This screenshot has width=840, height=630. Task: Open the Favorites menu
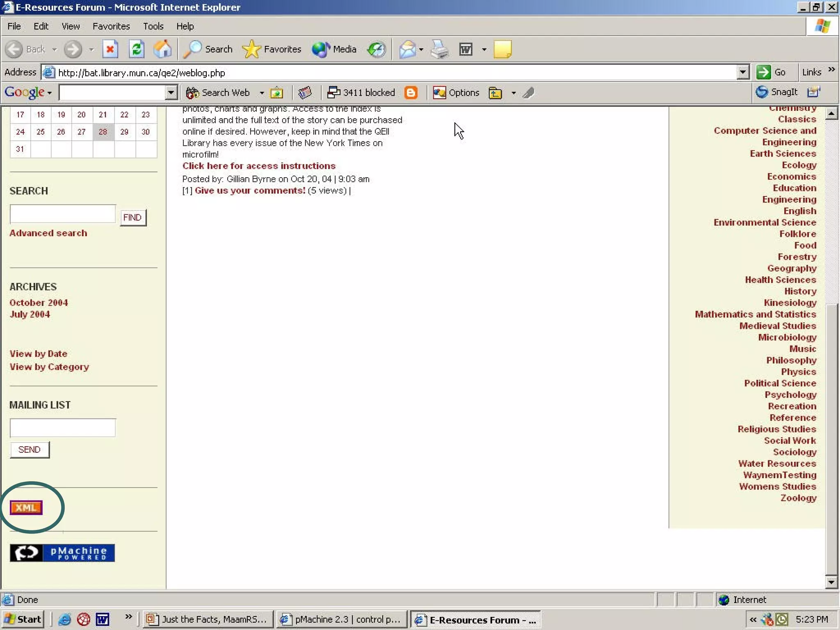[111, 26]
